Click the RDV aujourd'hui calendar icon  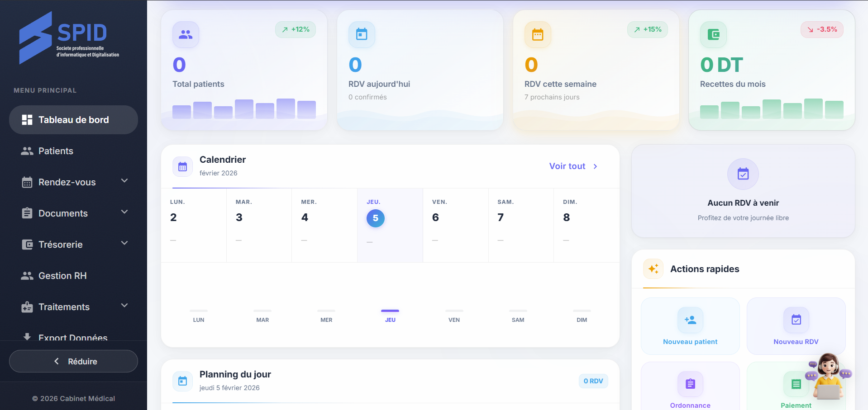tap(362, 34)
